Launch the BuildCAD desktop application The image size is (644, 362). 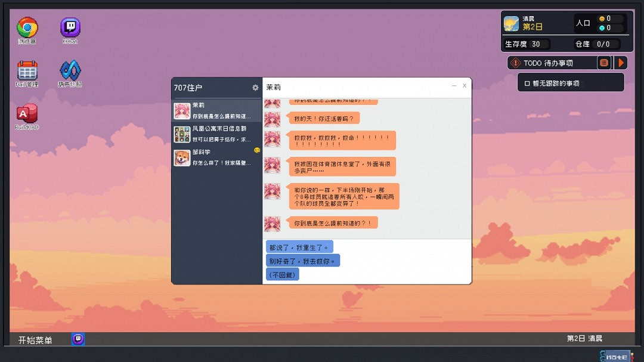point(26,113)
